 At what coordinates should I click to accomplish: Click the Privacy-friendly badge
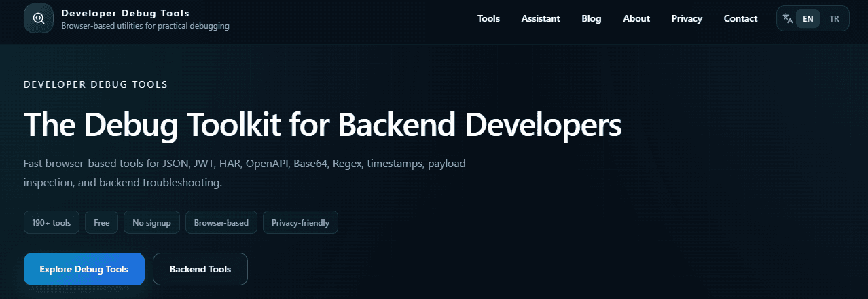click(300, 222)
